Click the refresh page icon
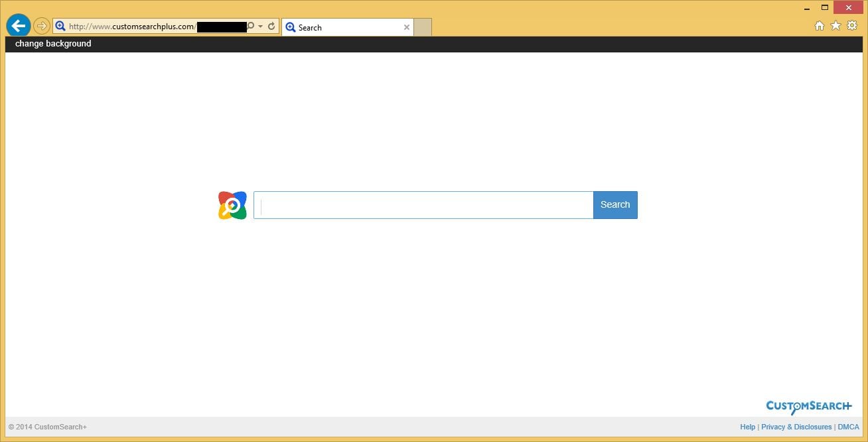868x442 pixels. tap(271, 26)
